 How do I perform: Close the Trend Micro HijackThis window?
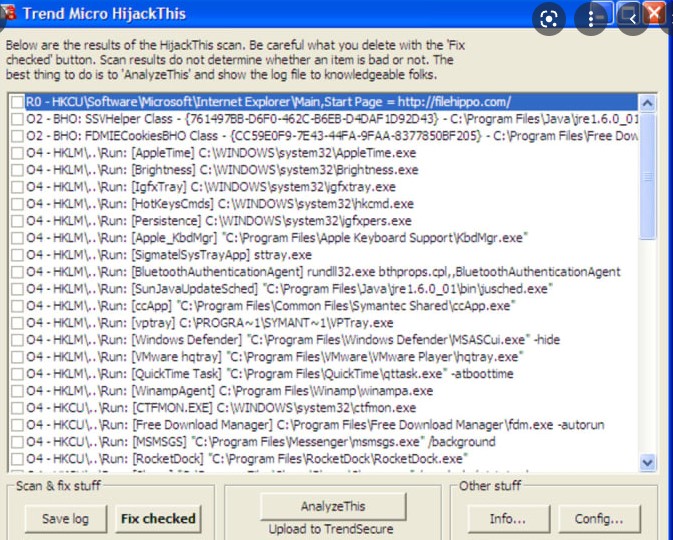[x=654, y=13]
